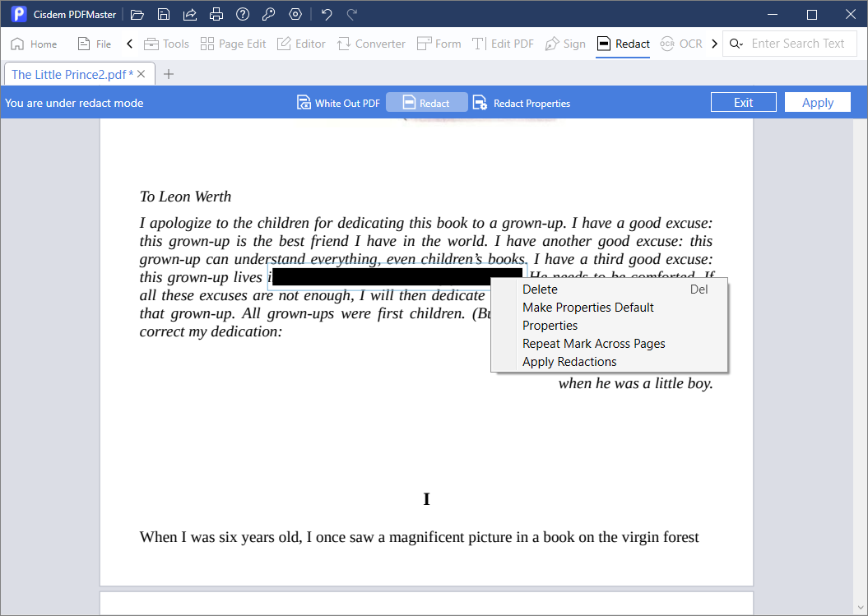Click 'correct my dedication:' text

pos(211,331)
